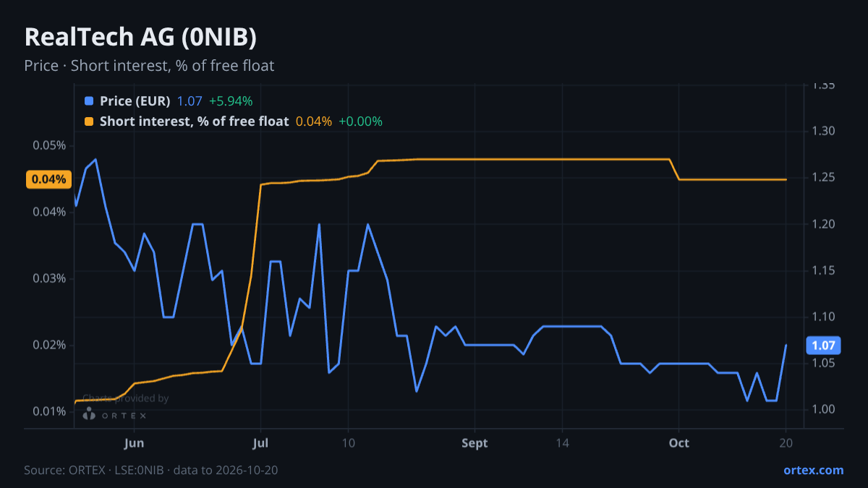Click the 1.25 right axis label
The width and height of the screenshot is (868, 488).
click(x=823, y=178)
